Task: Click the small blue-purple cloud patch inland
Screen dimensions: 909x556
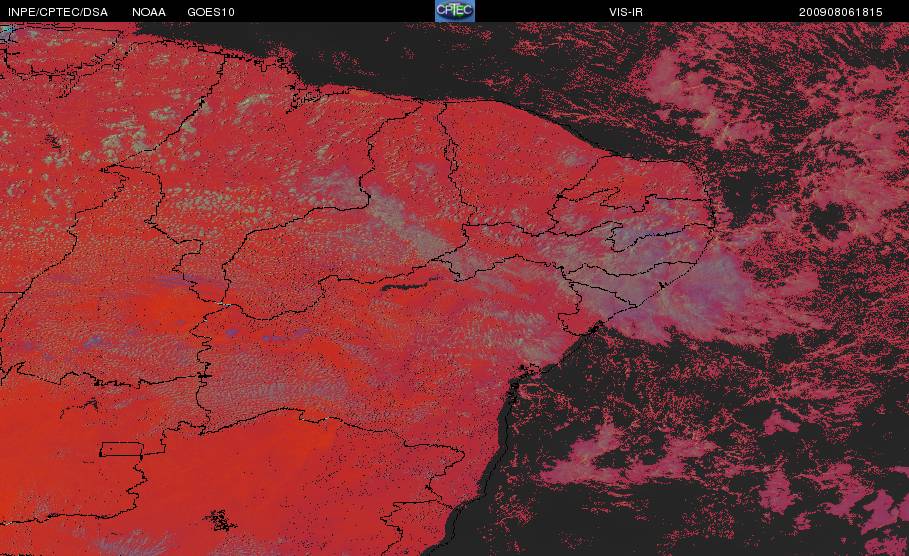Action: pos(232,333)
